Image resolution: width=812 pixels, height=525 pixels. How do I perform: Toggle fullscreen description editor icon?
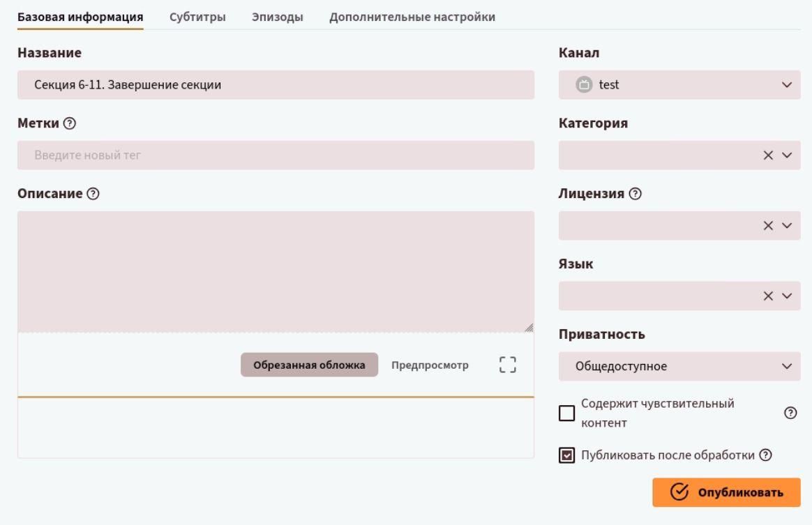click(507, 365)
